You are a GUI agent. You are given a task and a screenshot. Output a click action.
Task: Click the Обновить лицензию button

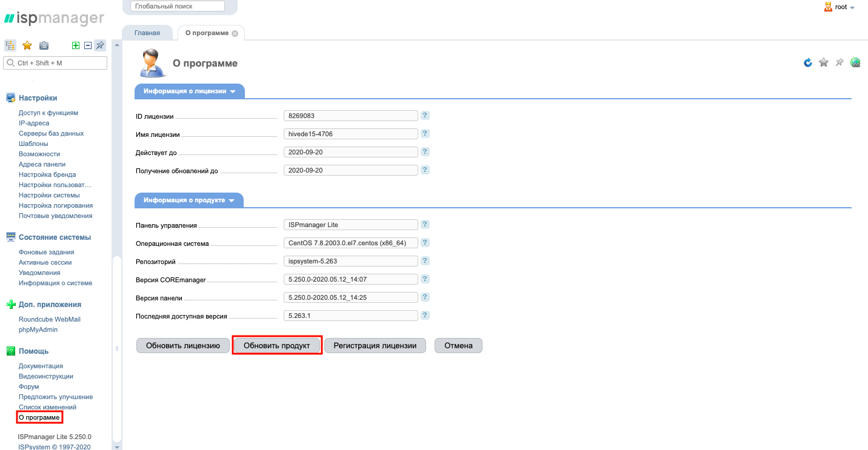click(x=183, y=345)
